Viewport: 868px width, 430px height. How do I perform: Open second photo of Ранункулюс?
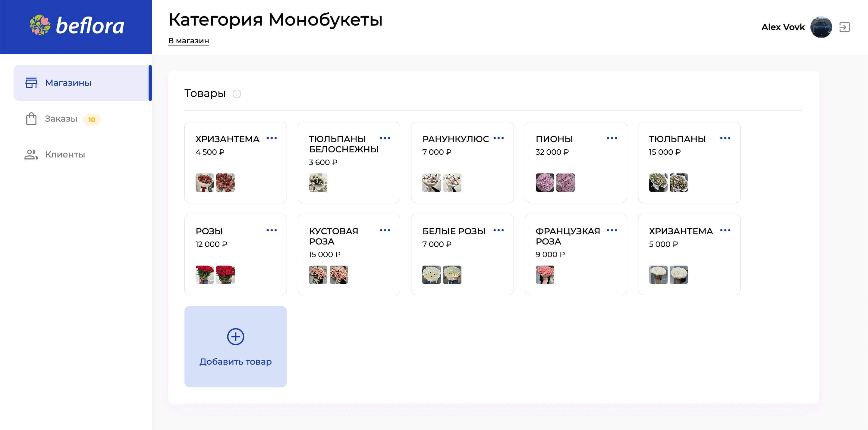[x=452, y=182]
